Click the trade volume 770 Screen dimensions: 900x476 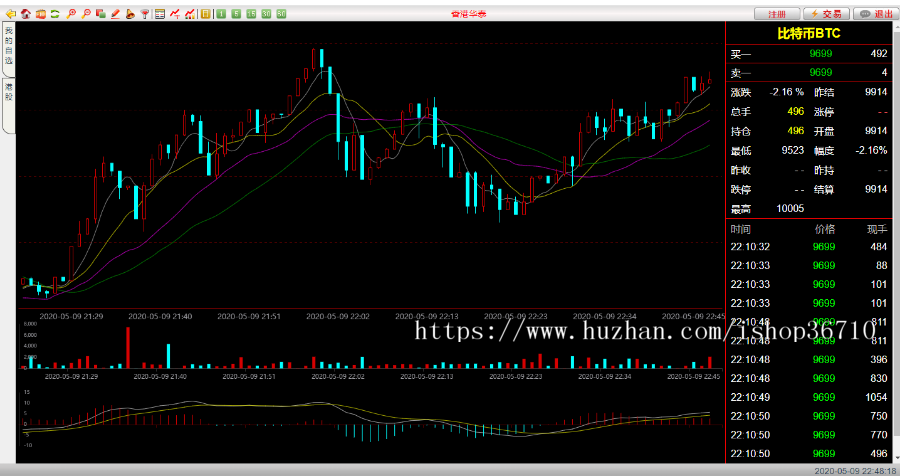coord(879,435)
